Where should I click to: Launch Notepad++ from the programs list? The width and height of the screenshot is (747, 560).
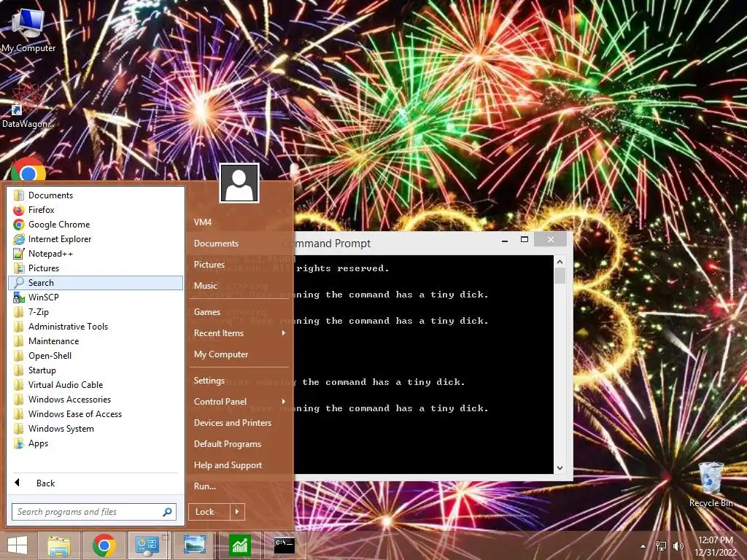coord(96,254)
